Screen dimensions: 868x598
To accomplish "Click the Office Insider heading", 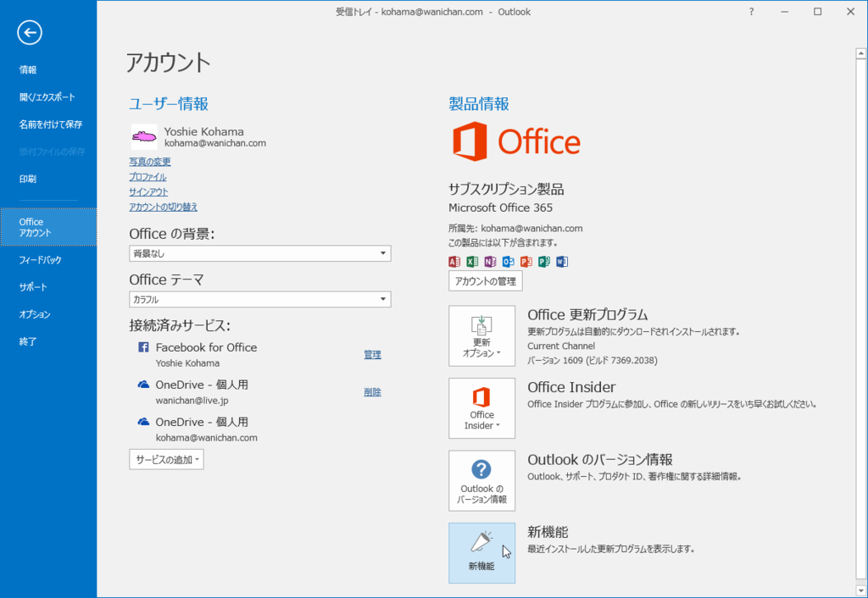I will click(571, 387).
